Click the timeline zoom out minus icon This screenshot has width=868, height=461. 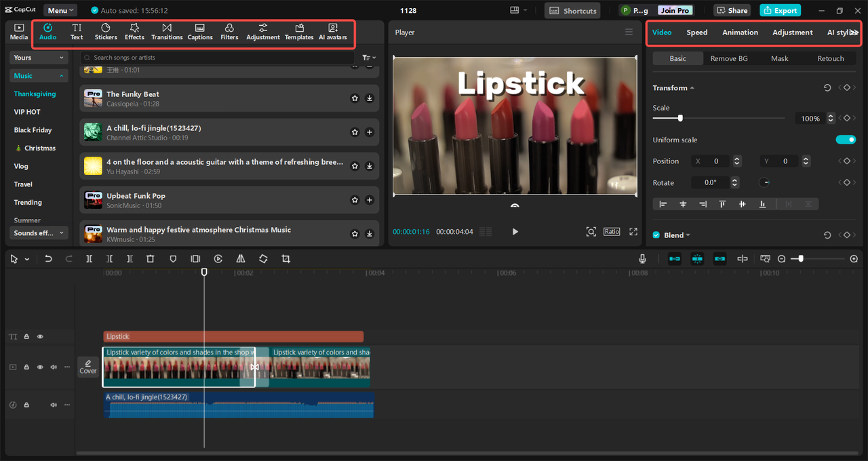point(781,259)
